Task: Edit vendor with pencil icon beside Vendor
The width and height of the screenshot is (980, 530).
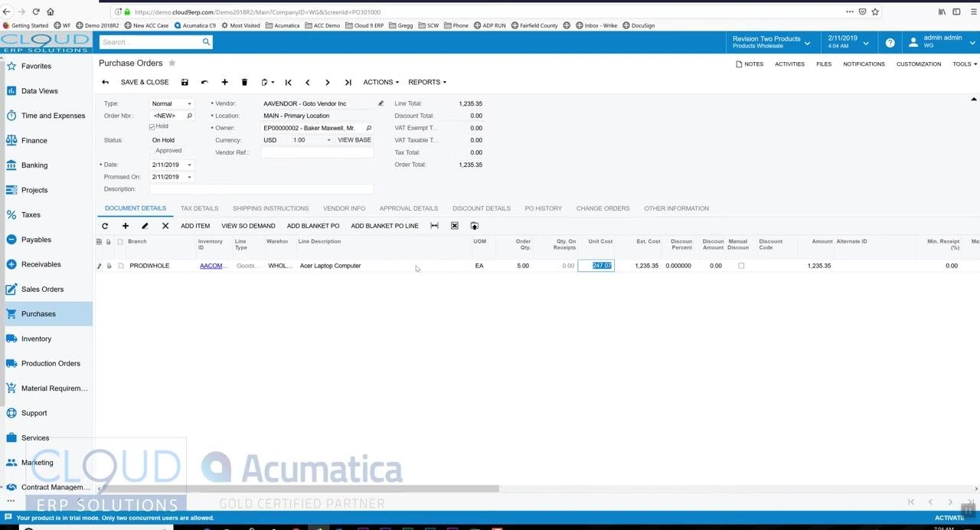Action: pos(381,103)
